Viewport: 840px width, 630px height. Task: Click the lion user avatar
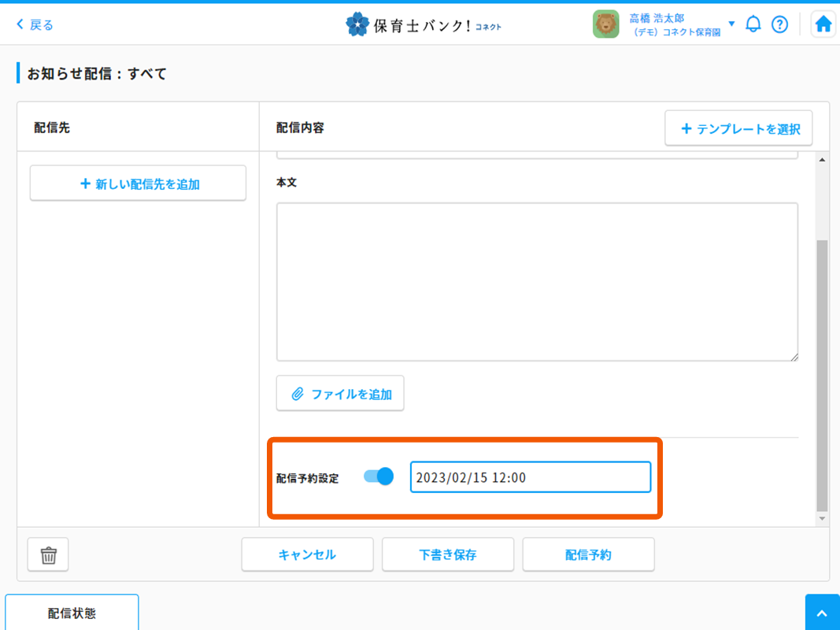pyautogui.click(x=606, y=24)
